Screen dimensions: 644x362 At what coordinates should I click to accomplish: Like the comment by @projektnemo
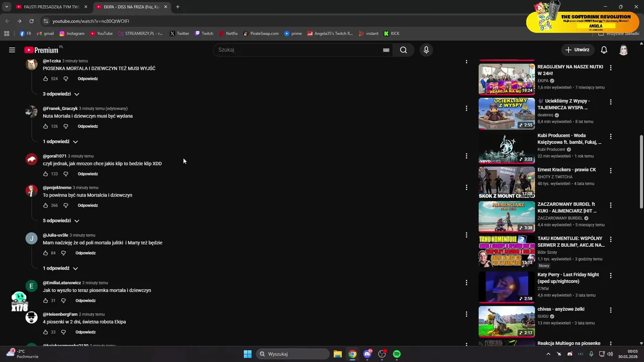45,206
